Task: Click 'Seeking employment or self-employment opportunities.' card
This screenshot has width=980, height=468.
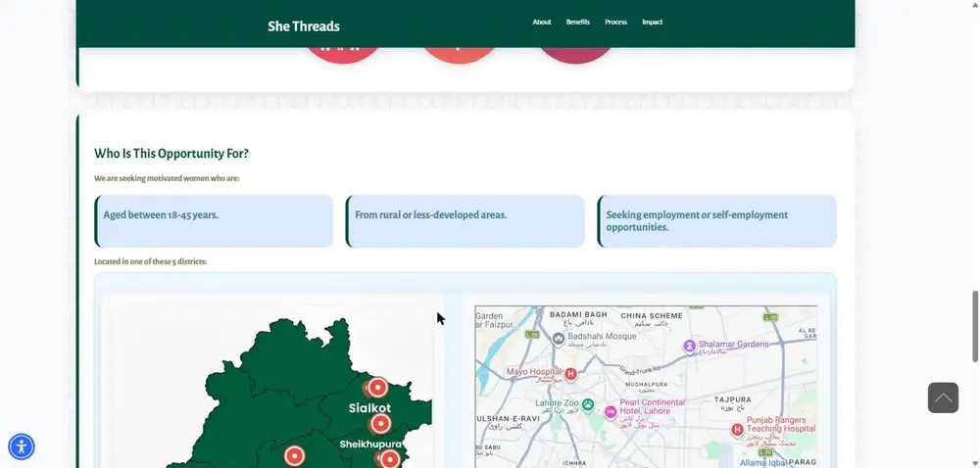Action: coord(717,221)
